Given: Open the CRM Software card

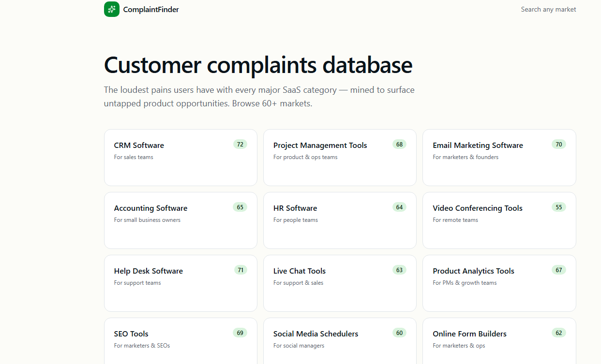Looking at the screenshot, I should (x=180, y=158).
